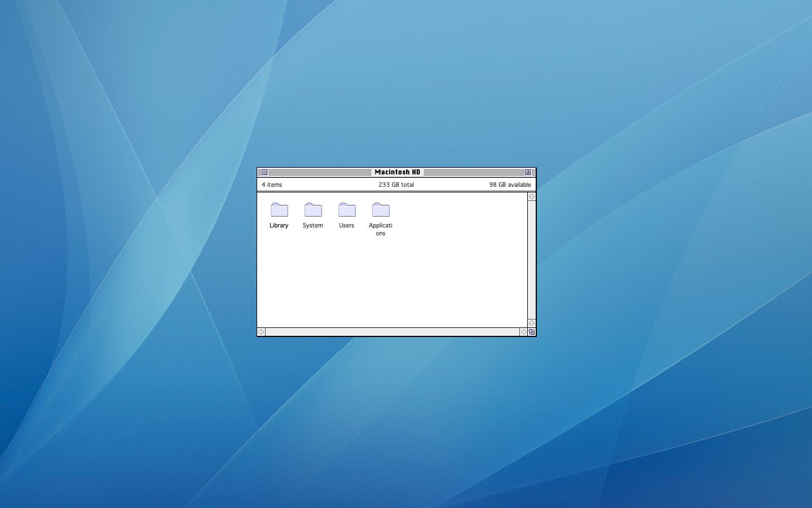Click the scroll left arrow

click(261, 332)
